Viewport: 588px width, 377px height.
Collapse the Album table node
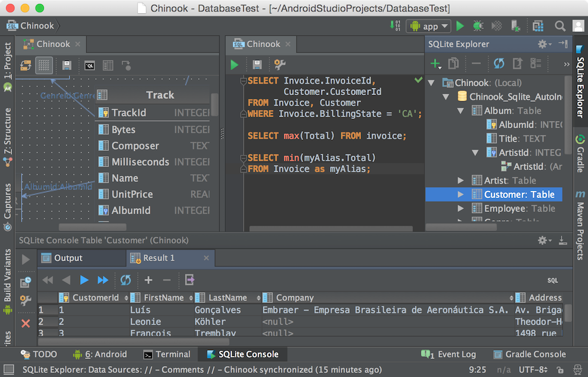pos(459,110)
